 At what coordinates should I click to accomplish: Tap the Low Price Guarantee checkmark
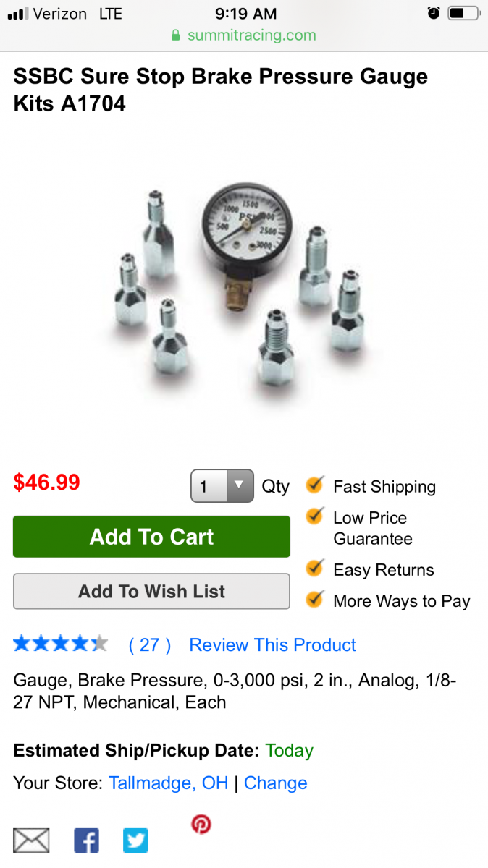[x=314, y=516]
